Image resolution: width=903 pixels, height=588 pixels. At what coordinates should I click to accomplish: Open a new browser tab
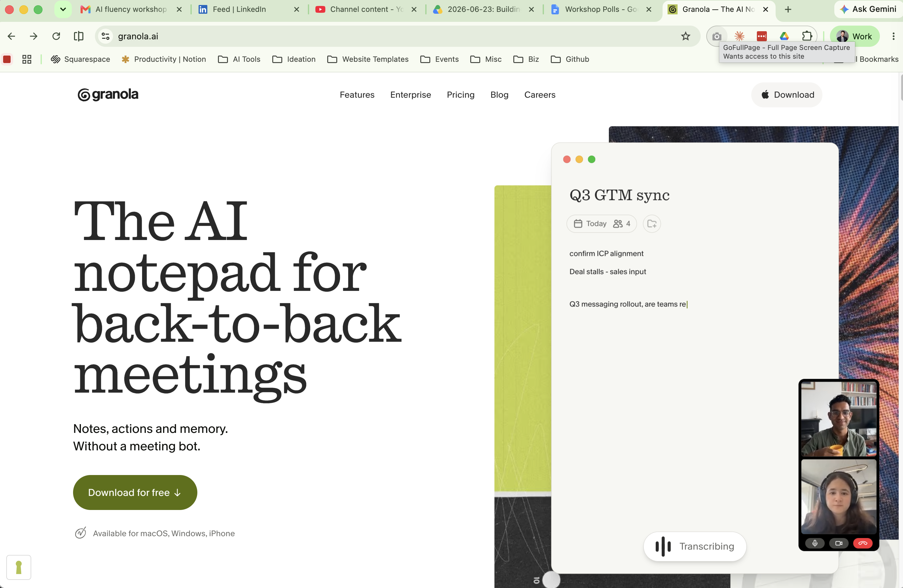tap(788, 9)
